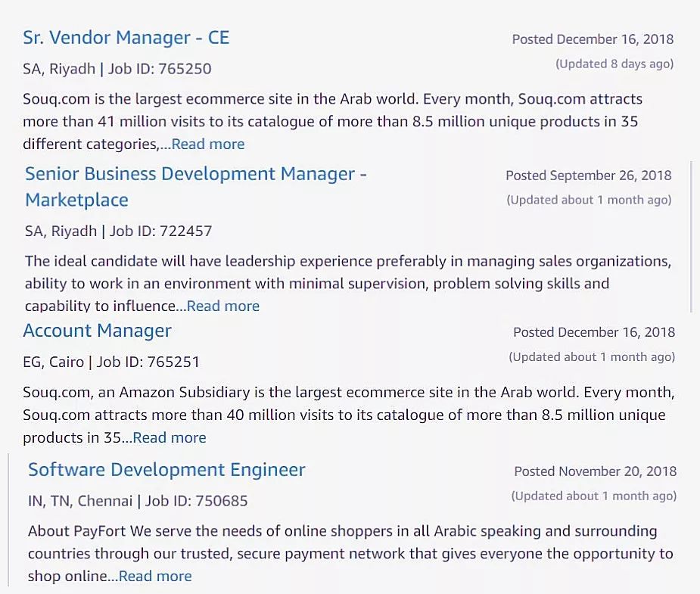Viewport: 700px width, 594px height.
Task: Select Job ID 765250 location line
Action: tap(117, 69)
